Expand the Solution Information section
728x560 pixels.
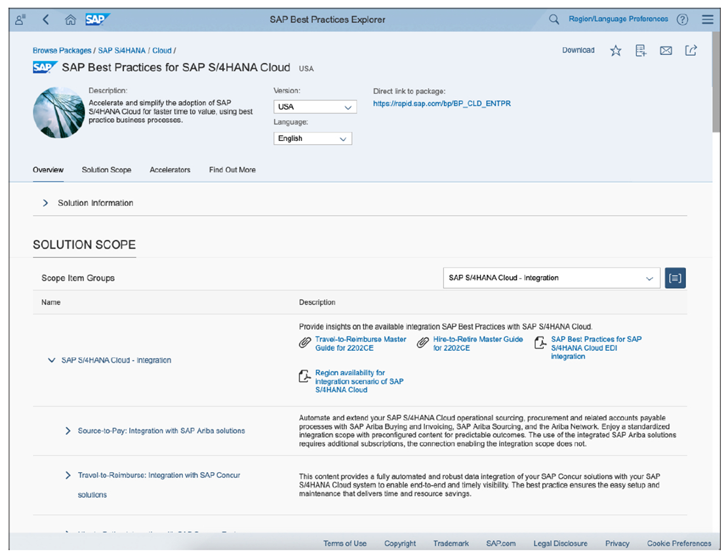pos(45,203)
